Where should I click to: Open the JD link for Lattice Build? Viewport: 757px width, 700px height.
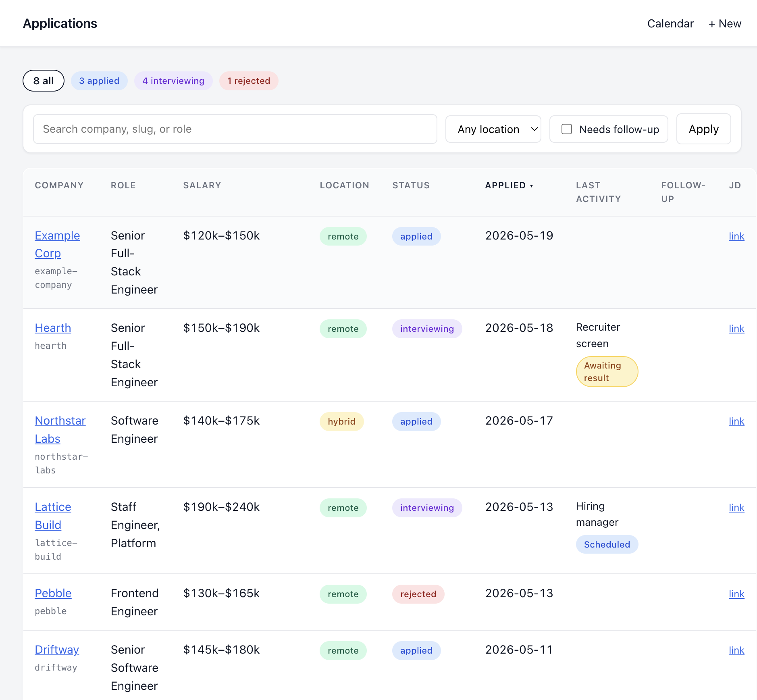tap(736, 507)
